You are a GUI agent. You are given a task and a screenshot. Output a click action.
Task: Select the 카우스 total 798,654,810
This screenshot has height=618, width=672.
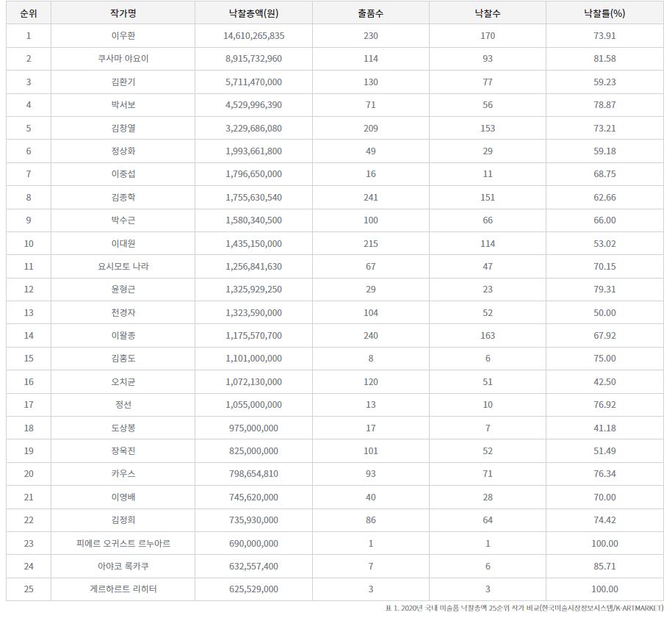pos(253,474)
